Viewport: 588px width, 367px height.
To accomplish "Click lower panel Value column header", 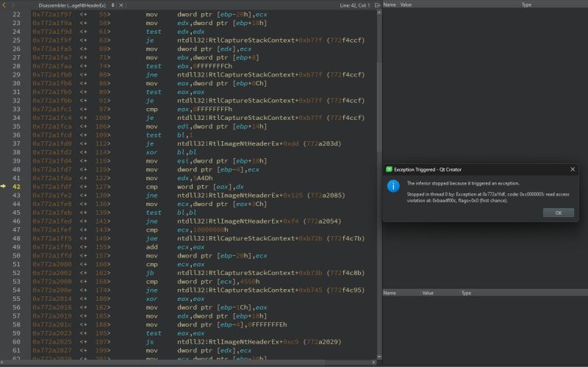I will pyautogui.click(x=428, y=293).
